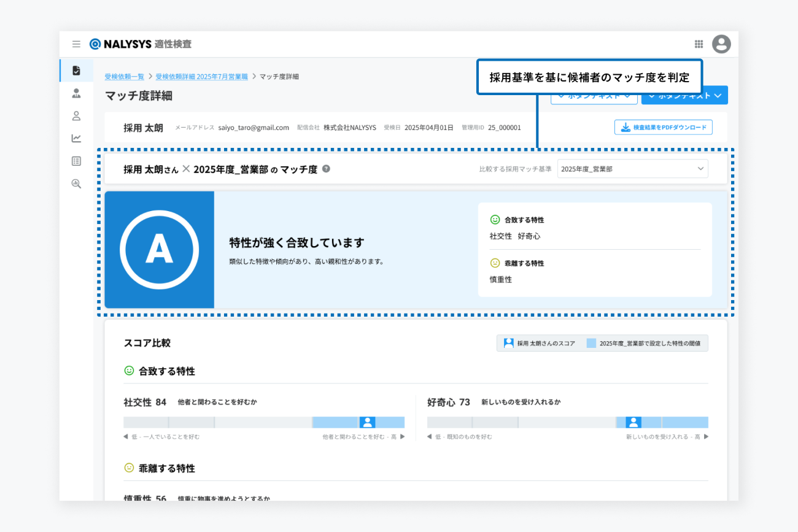The width and height of the screenshot is (798, 532).
Task: Click 社交性 under 合致する特性 summary
Action: coord(500,236)
